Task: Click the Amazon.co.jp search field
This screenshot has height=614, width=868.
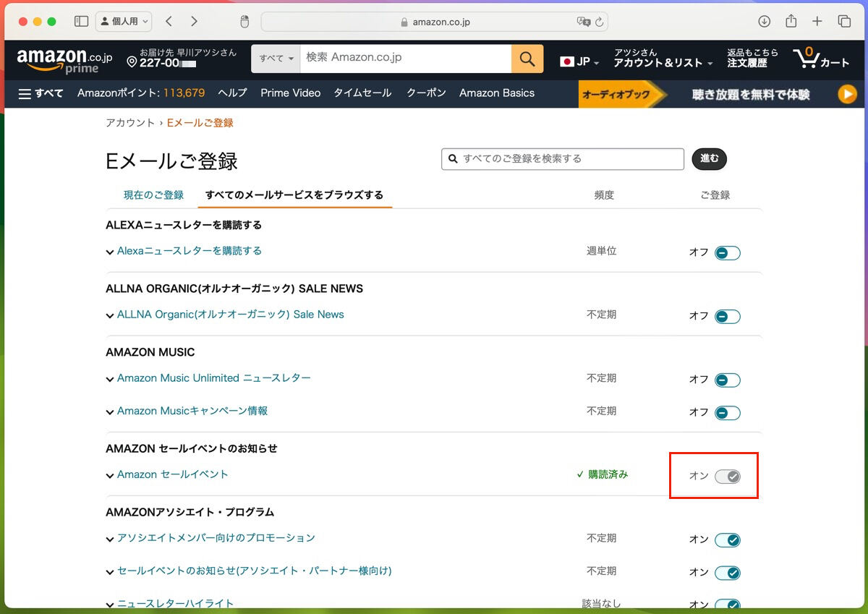Action: tap(406, 59)
